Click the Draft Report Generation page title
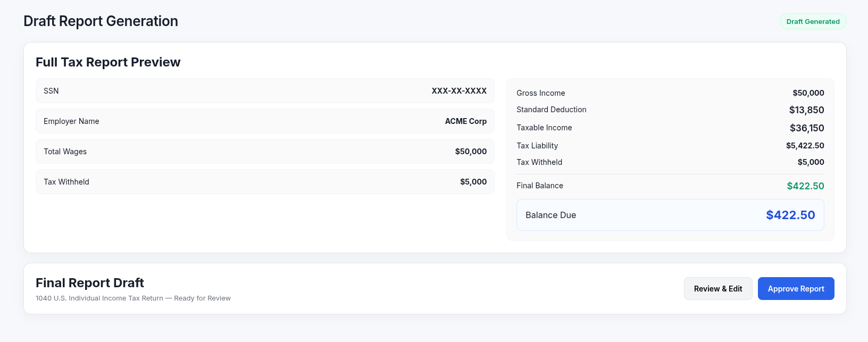 (x=101, y=21)
